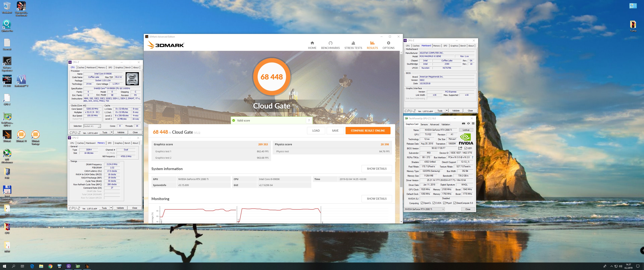Viewport: 644px width, 270px height.
Task: Switch to the Sensors tab in GPU-Z
Action: pos(424,124)
